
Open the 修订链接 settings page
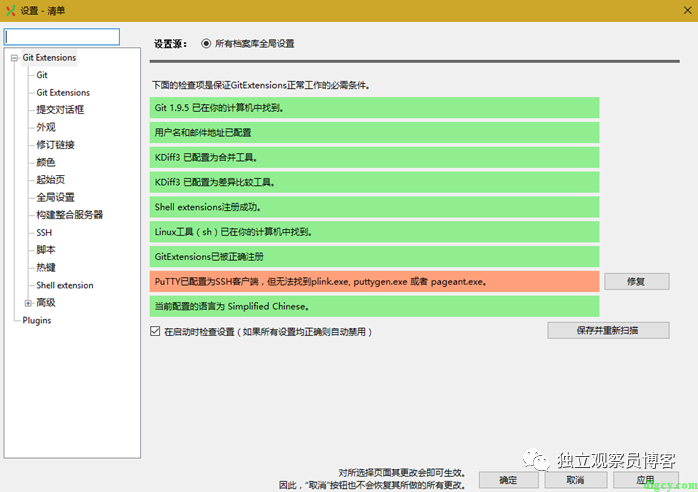point(55,145)
